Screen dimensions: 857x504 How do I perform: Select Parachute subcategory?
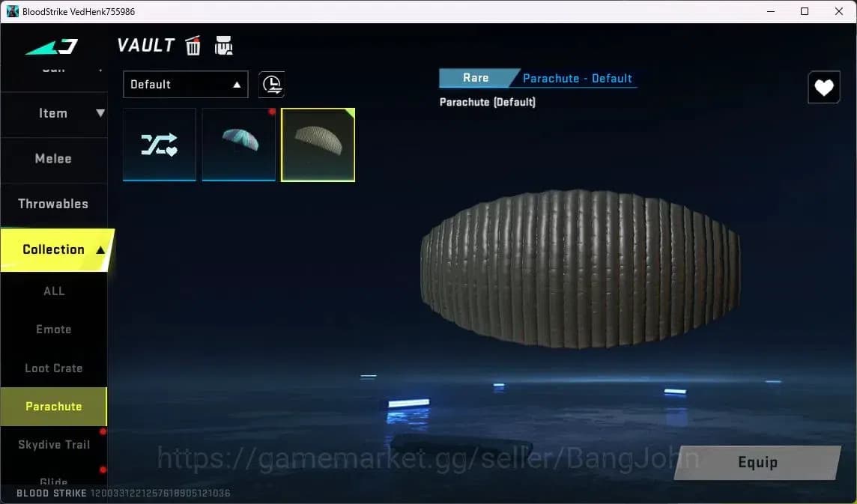(54, 407)
